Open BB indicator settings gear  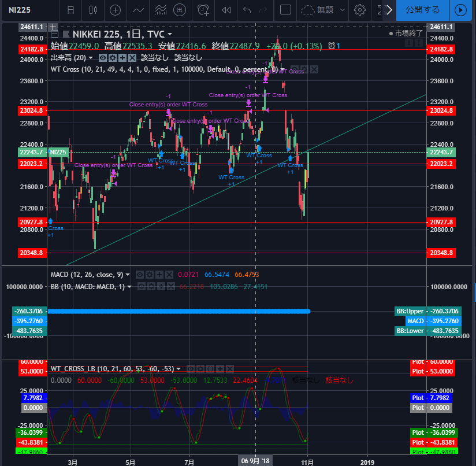point(151,286)
